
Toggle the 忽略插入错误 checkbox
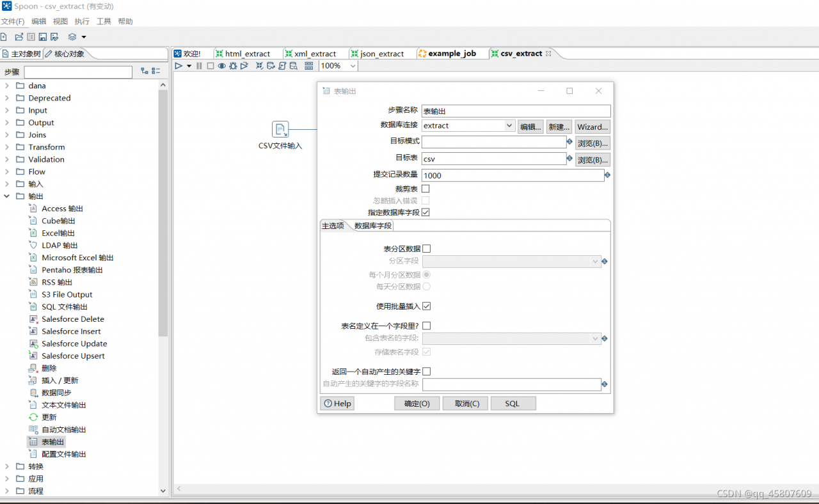pyautogui.click(x=425, y=201)
